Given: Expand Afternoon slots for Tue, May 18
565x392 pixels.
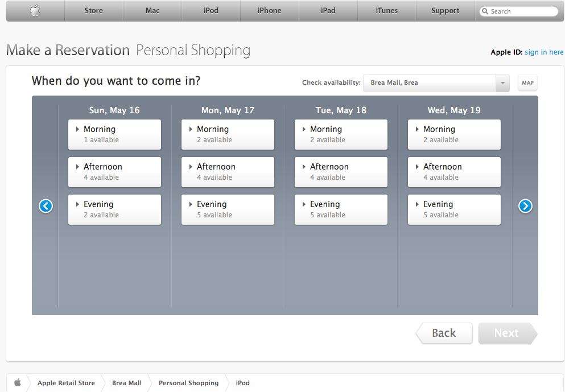Looking at the screenshot, I should (341, 172).
